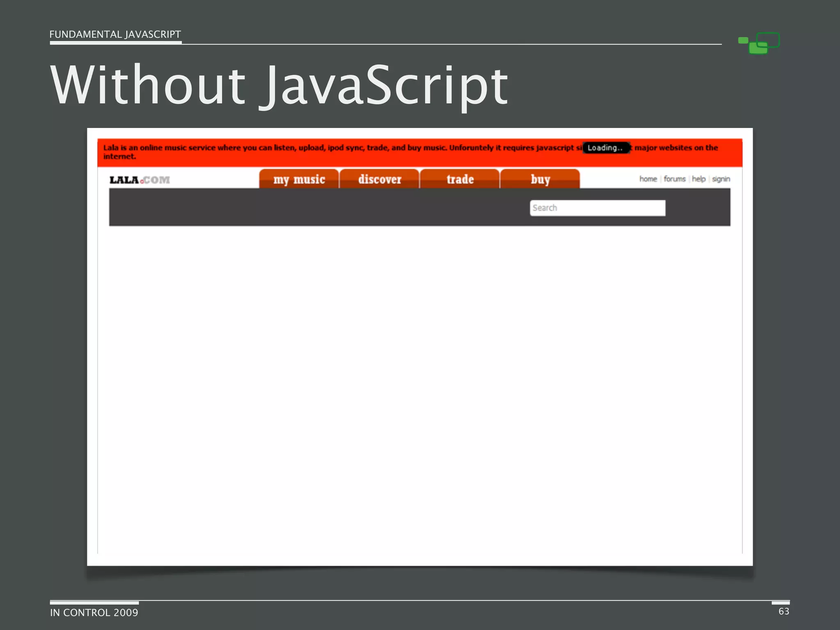This screenshot has width=840, height=630.
Task: Switch to the discover tab
Action: pyautogui.click(x=379, y=179)
